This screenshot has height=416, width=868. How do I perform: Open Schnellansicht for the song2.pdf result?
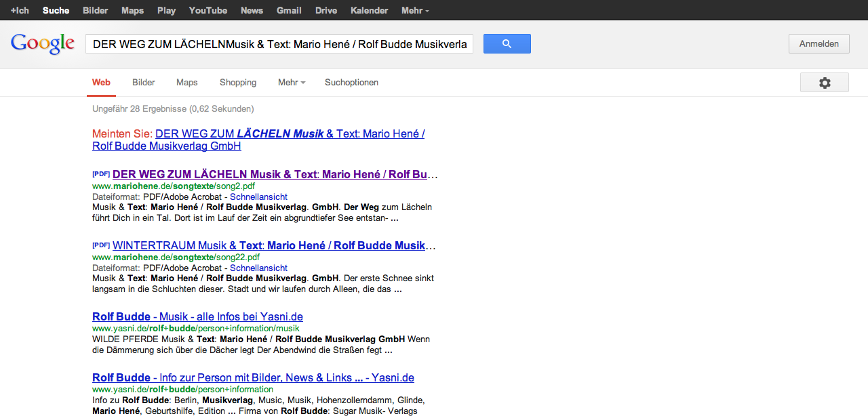pos(258,196)
